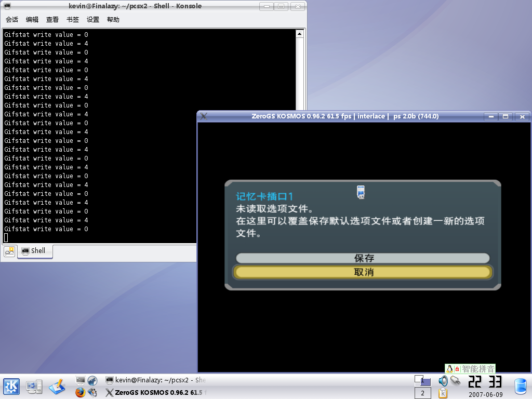532x399 pixels.
Task: Open Konsole window menu icon in title bar
Action: (x=7, y=6)
